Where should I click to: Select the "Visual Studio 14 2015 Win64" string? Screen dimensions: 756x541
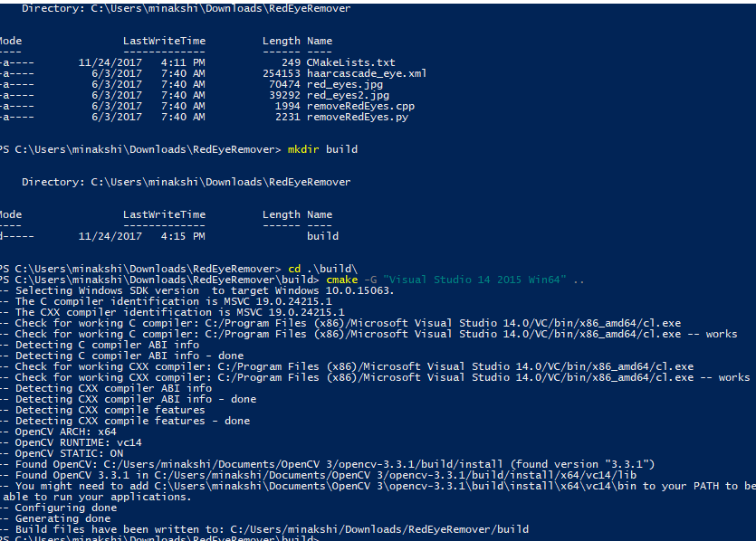pos(474,280)
